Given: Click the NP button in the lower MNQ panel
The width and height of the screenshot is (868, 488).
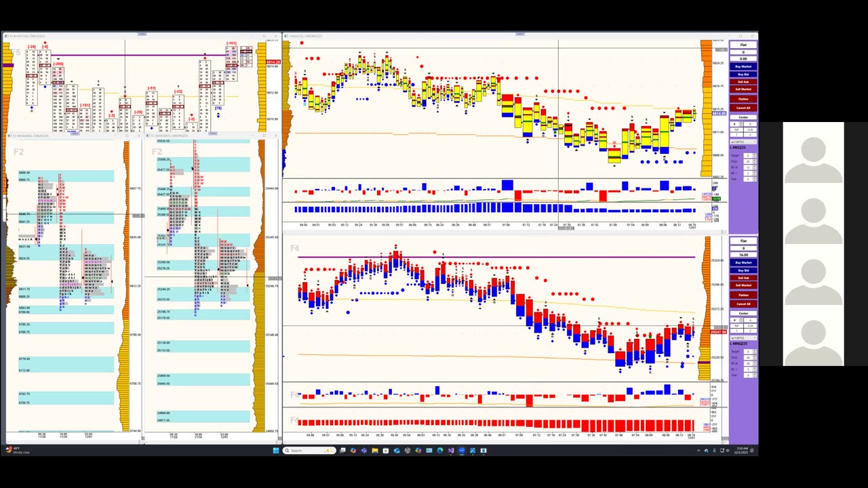Looking at the screenshot, I should pos(736,325).
